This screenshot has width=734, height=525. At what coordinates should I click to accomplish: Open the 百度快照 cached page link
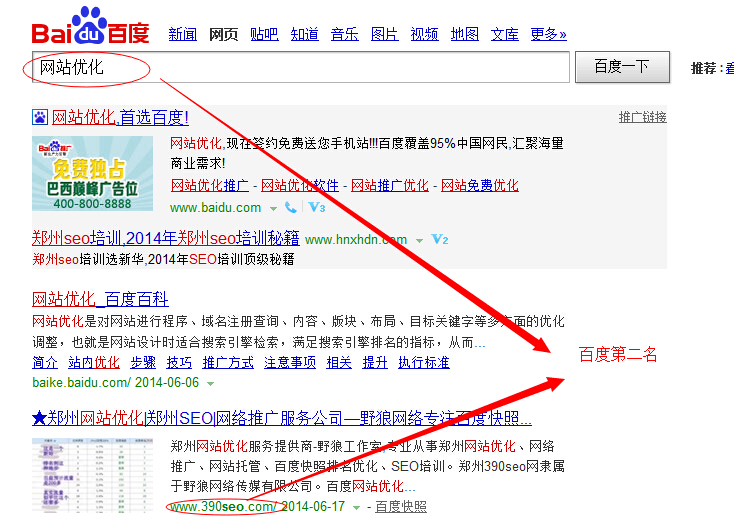pyautogui.click(x=401, y=508)
